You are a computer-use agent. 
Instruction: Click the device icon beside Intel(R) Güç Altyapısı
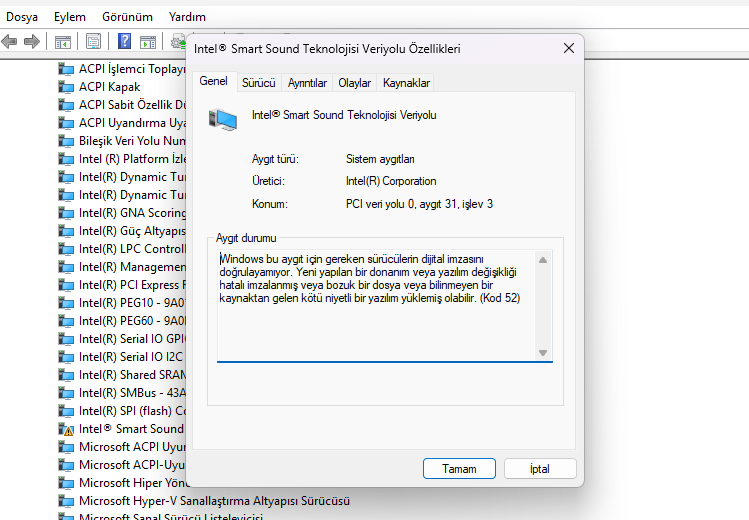[x=66, y=231]
